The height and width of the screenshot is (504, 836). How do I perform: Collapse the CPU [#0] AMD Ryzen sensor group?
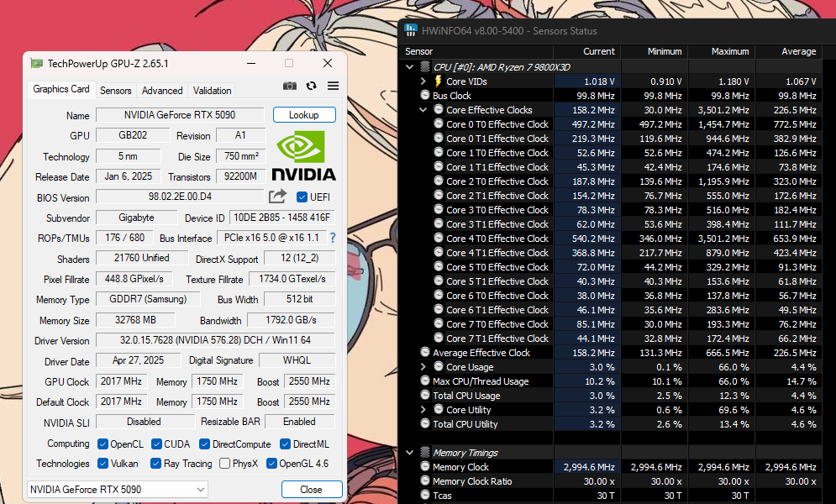coord(409,66)
